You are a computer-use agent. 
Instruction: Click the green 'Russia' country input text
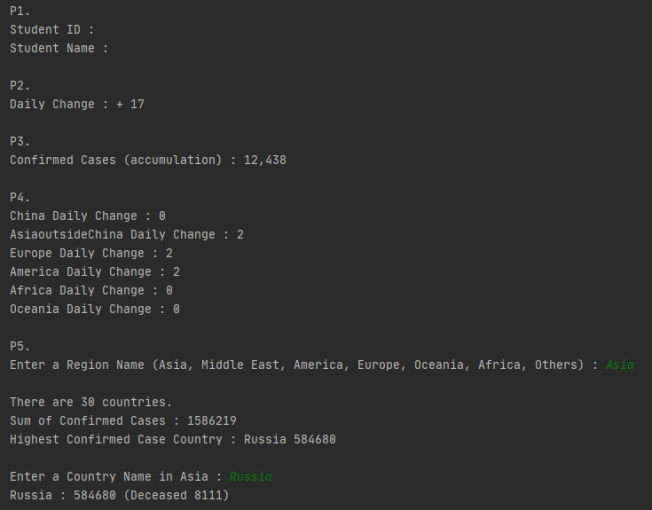tap(250, 477)
